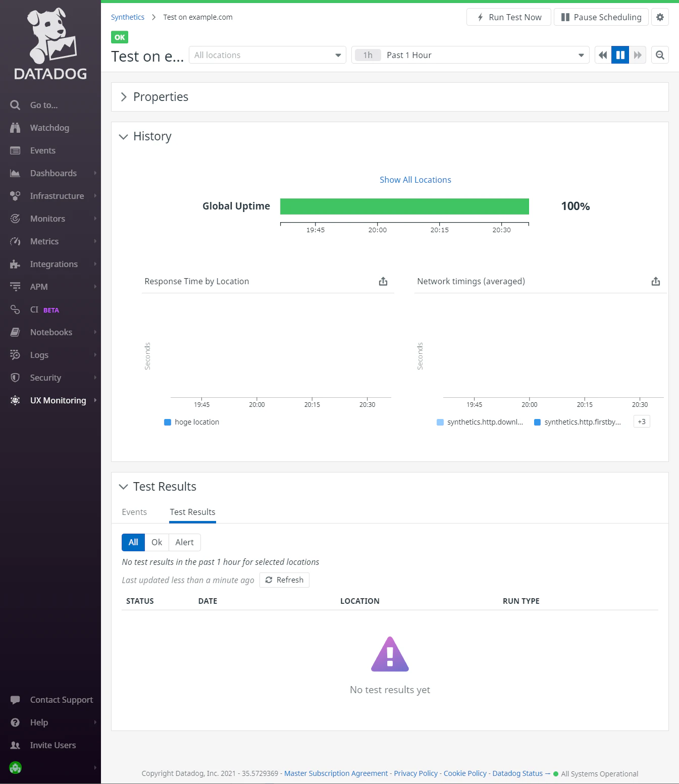Expand the Dashboards submenu arrow

tap(95, 173)
